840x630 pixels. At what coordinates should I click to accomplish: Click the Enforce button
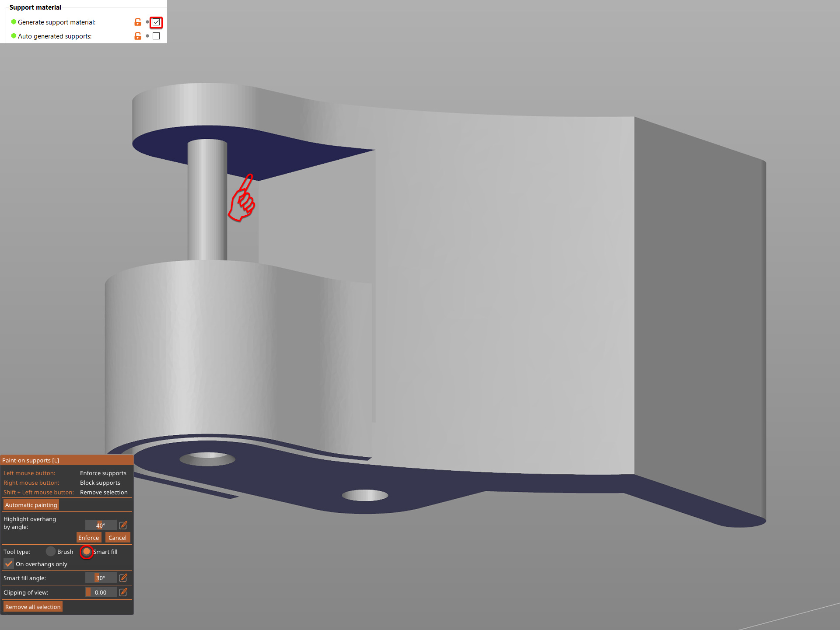[x=88, y=538]
